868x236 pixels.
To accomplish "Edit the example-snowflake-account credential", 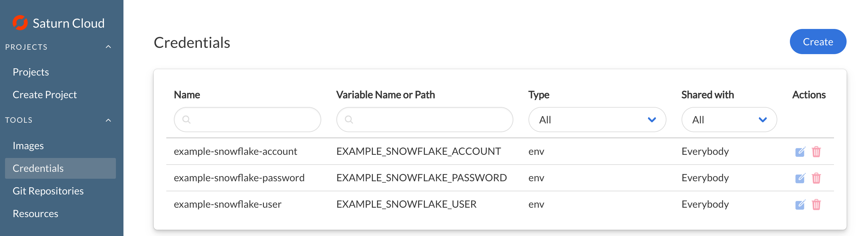I will tap(800, 152).
